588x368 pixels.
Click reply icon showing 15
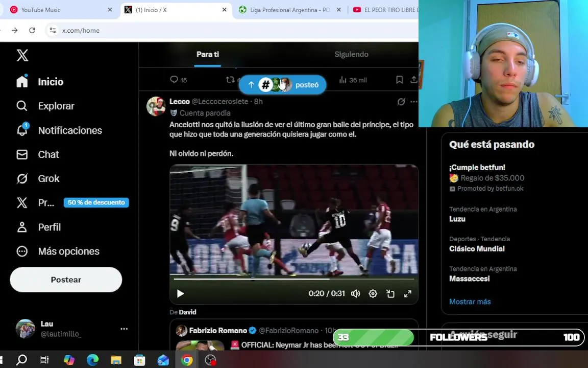(178, 80)
